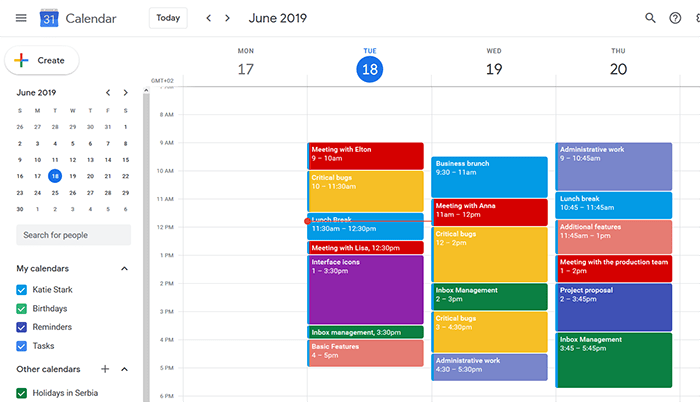Click the Katie Stark calendar label

pos(52,289)
